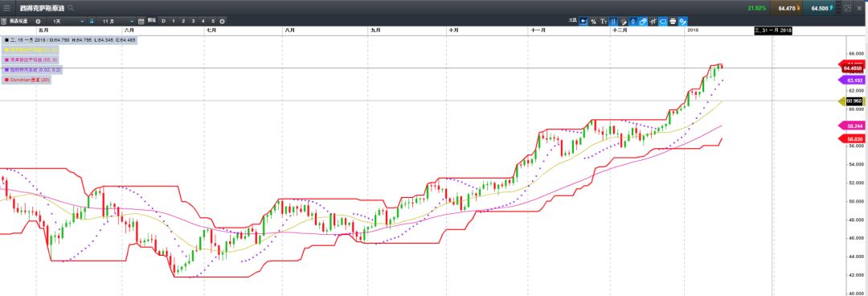Select preset 4
868x296 pixels.
[203, 21]
